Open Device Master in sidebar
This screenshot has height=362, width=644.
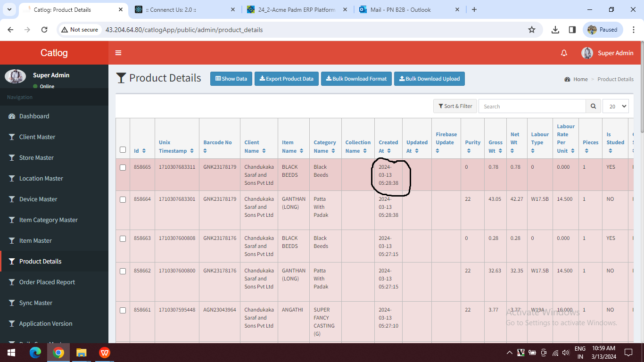54,199
